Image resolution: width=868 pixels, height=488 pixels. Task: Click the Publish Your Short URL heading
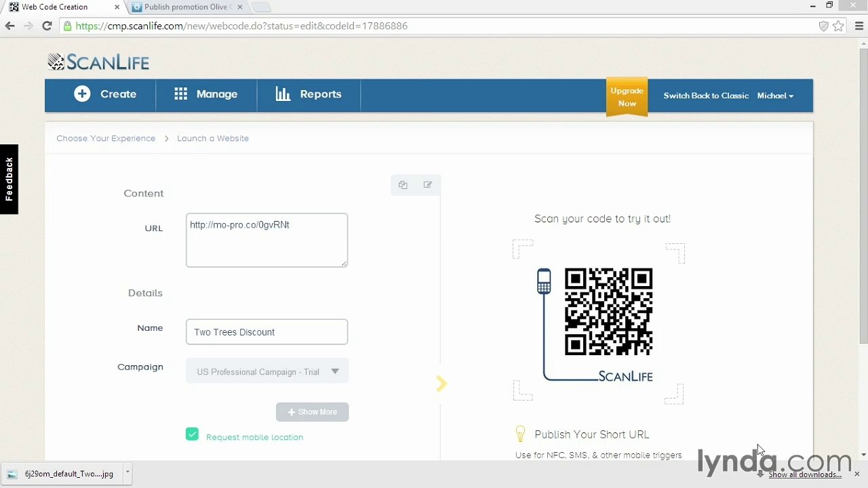tap(591, 434)
